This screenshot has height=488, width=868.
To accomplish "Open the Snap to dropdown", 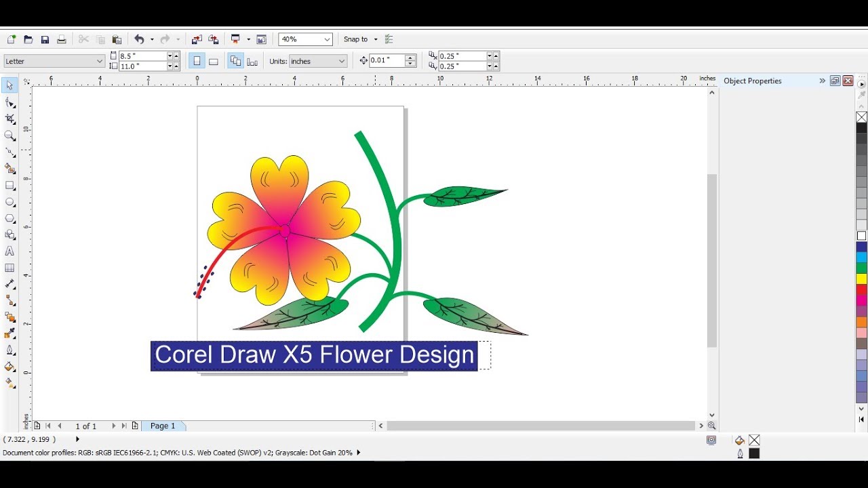I will (x=376, y=39).
